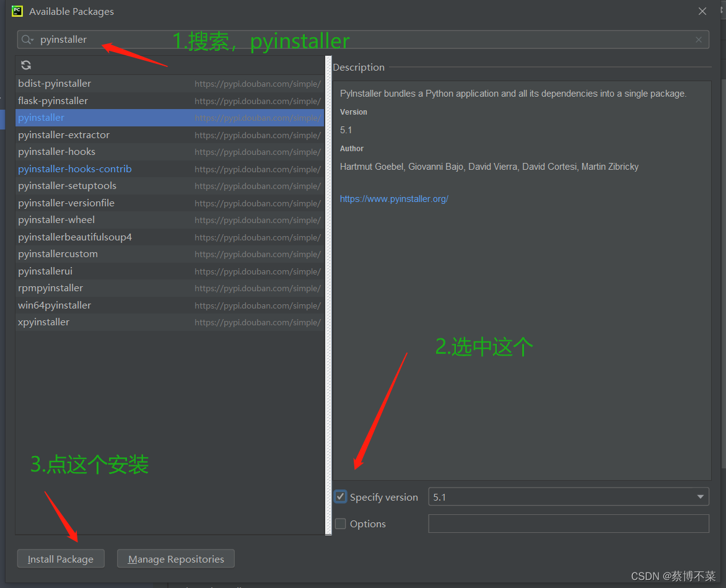Viewport: 726px width, 588px height.
Task: Select bdist-pyinstaller package
Action: (170, 84)
